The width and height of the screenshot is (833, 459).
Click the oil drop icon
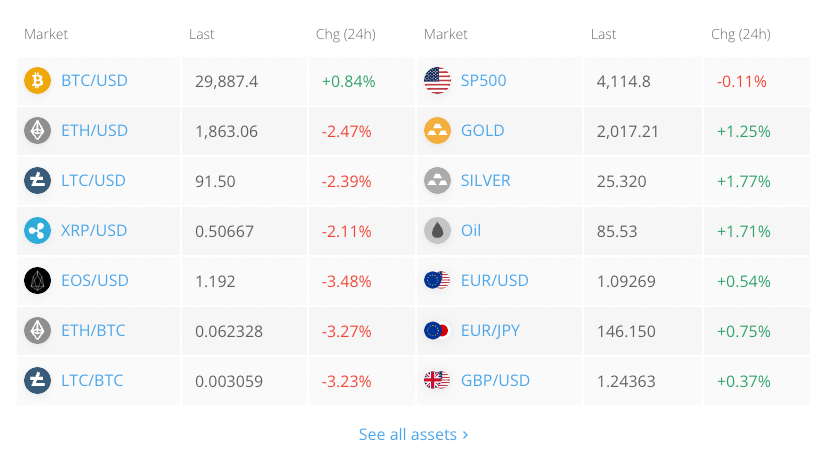(437, 231)
